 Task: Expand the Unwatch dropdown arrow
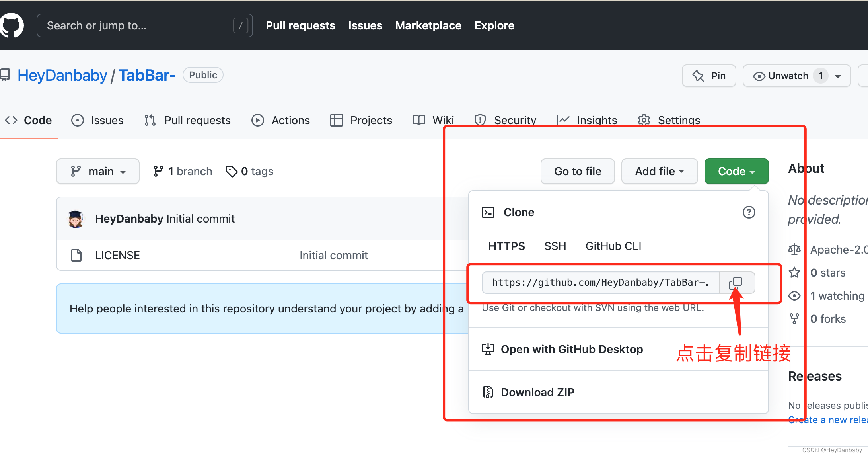click(x=838, y=76)
